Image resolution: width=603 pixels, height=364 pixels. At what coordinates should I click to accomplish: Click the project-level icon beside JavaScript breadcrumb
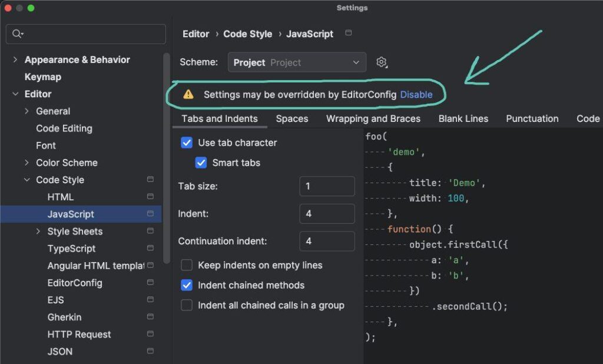(349, 34)
